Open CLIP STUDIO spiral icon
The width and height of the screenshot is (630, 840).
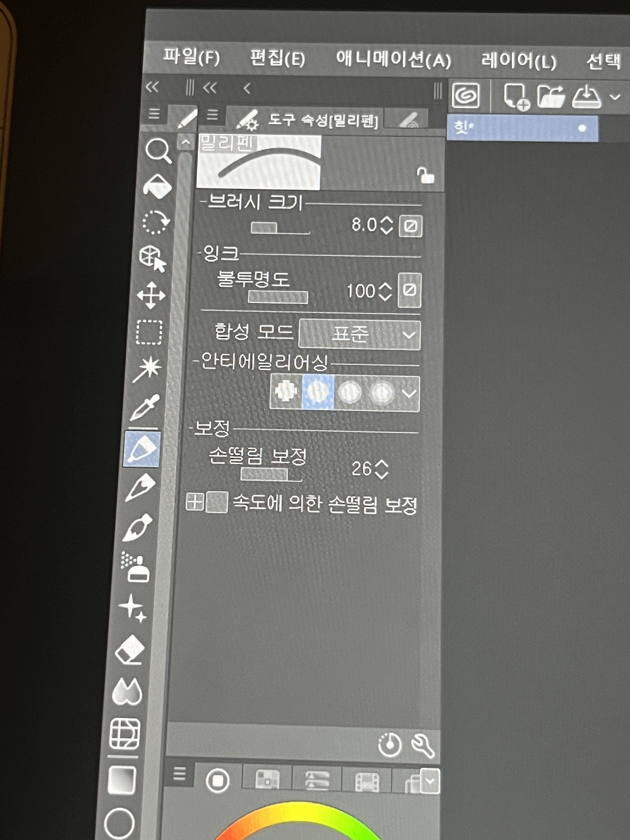coord(466,96)
